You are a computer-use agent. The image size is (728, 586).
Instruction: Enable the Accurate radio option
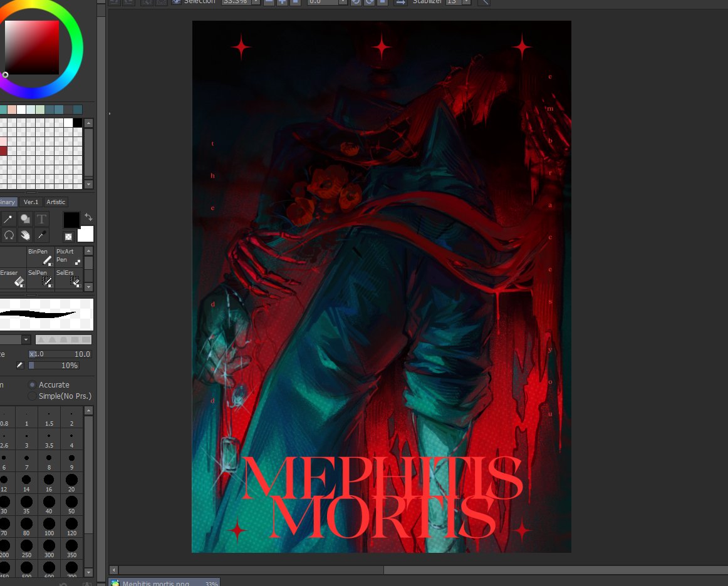pos(32,384)
